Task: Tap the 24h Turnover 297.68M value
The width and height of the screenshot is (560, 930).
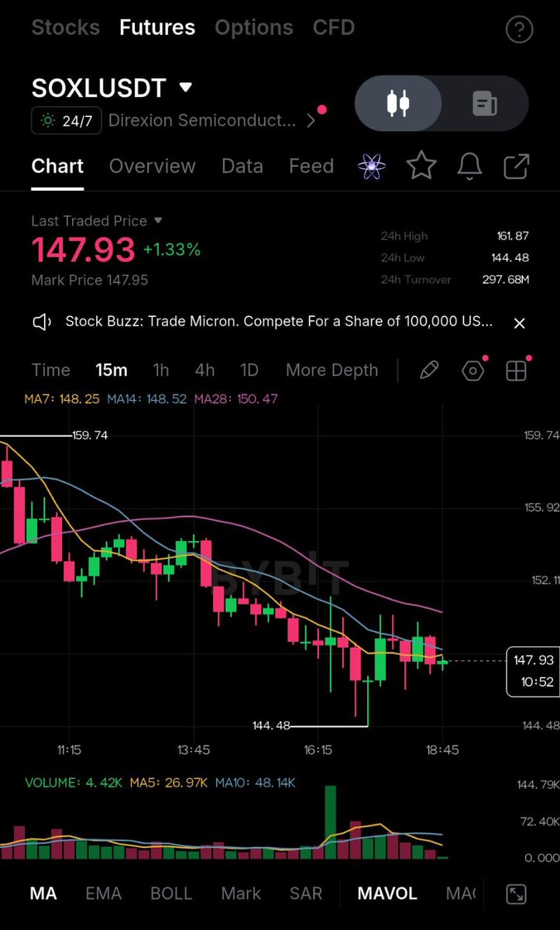Action: click(506, 279)
